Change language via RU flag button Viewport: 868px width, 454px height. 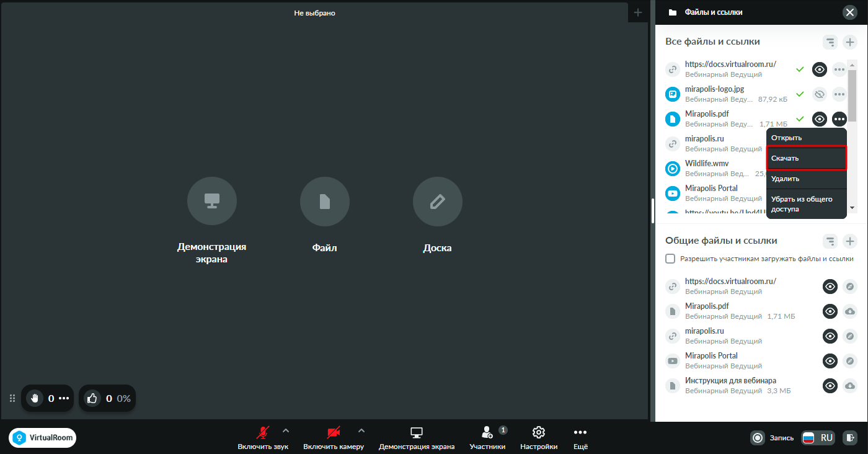[x=818, y=438]
